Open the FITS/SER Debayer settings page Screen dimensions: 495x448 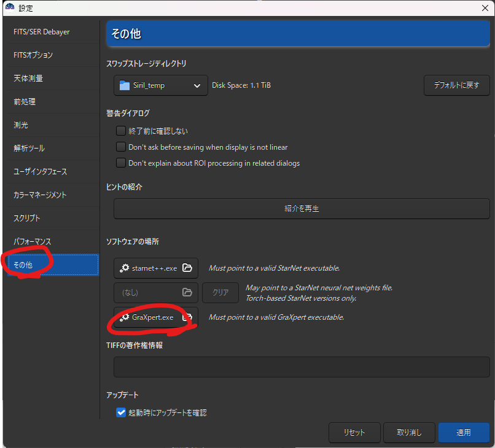point(42,31)
